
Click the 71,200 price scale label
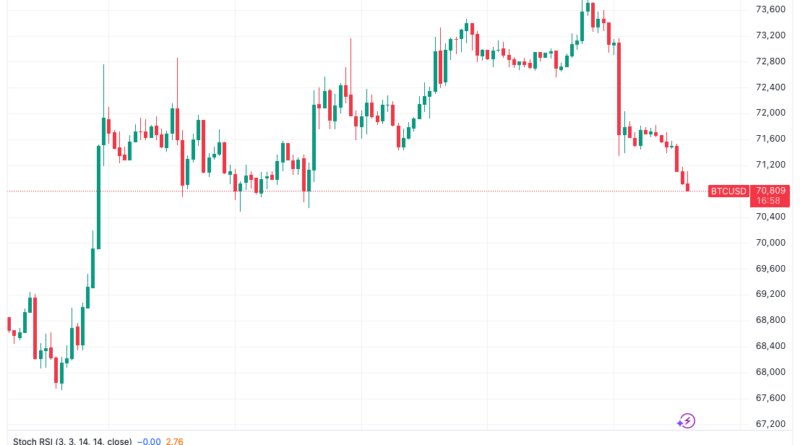pyautogui.click(x=770, y=165)
